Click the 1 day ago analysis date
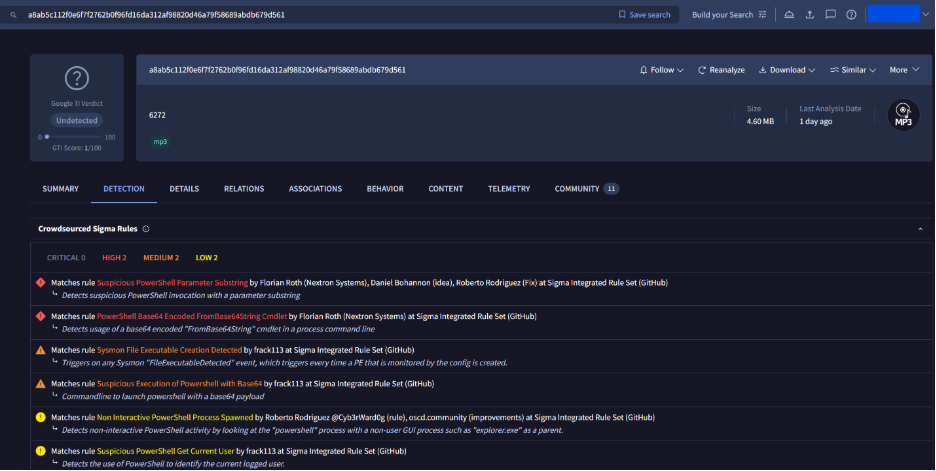The height and width of the screenshot is (471, 936). 815,121
